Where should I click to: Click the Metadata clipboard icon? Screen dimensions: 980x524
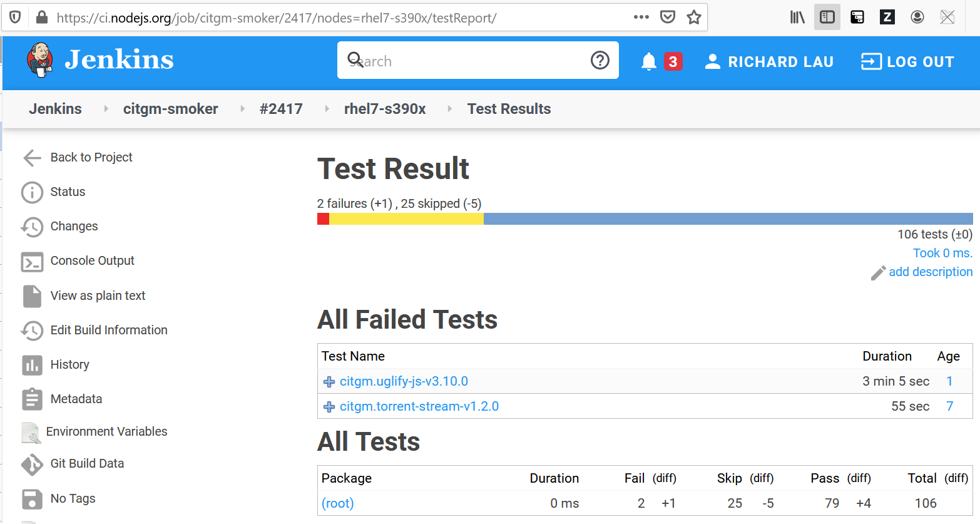pyautogui.click(x=32, y=399)
